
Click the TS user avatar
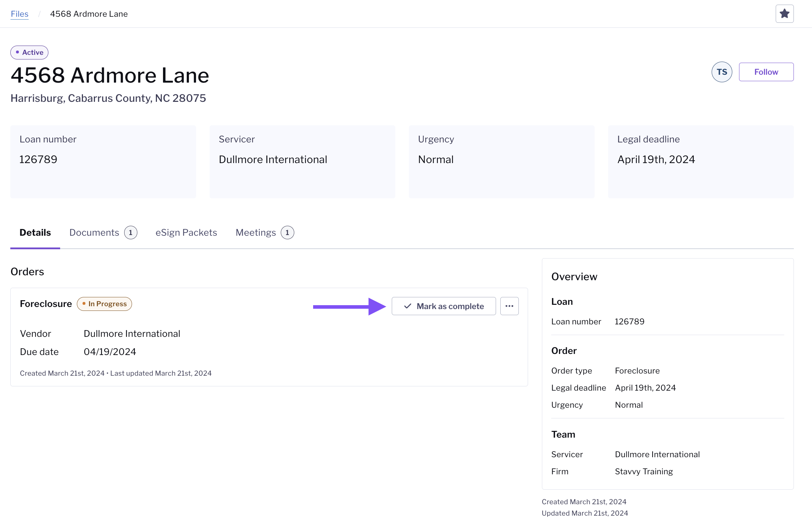tap(722, 72)
